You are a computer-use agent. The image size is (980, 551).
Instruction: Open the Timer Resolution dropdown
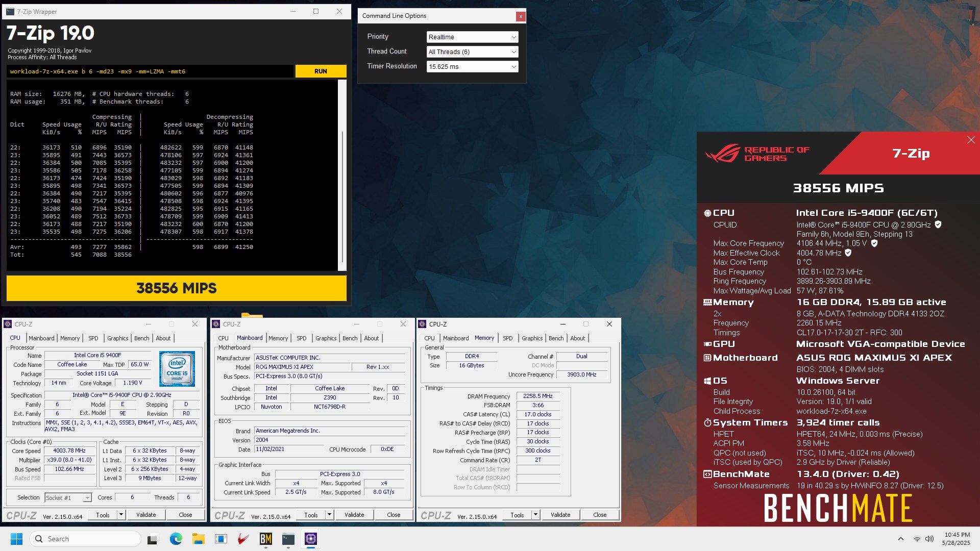(472, 66)
